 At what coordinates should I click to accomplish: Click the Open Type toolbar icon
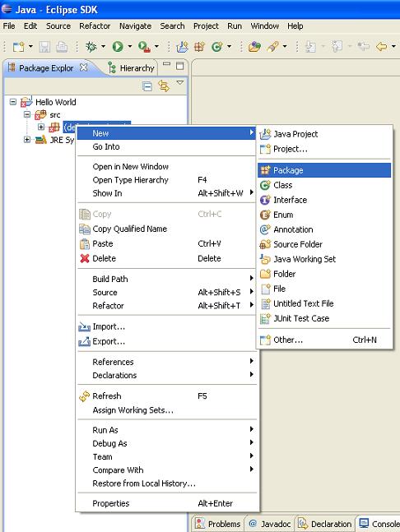(254, 47)
